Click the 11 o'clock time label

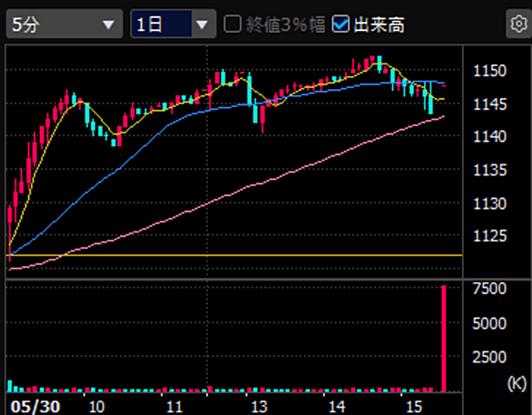(174, 407)
